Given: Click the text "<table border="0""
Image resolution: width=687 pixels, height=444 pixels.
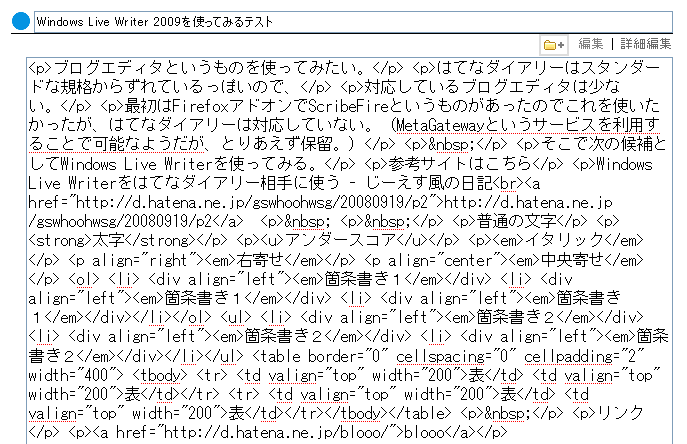Looking at the screenshot, I should (x=321, y=357).
